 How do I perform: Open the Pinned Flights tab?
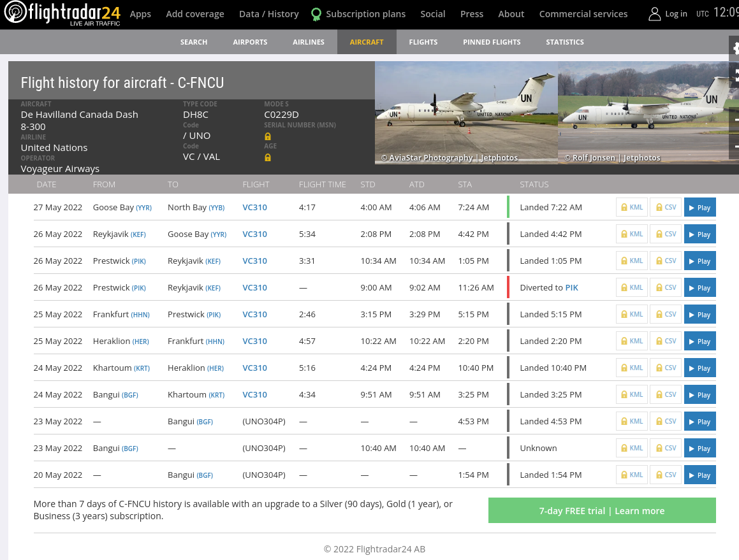pyautogui.click(x=492, y=42)
